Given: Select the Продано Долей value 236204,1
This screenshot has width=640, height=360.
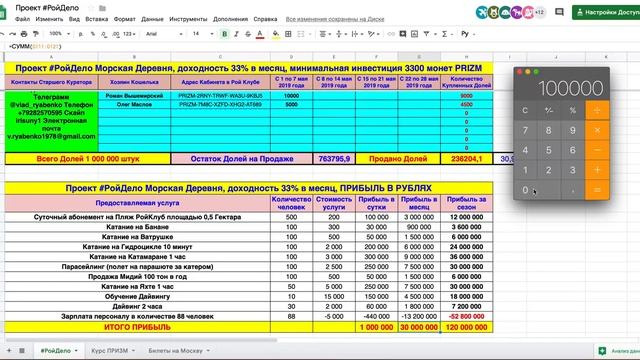Looking at the screenshot, I should (x=467, y=159).
